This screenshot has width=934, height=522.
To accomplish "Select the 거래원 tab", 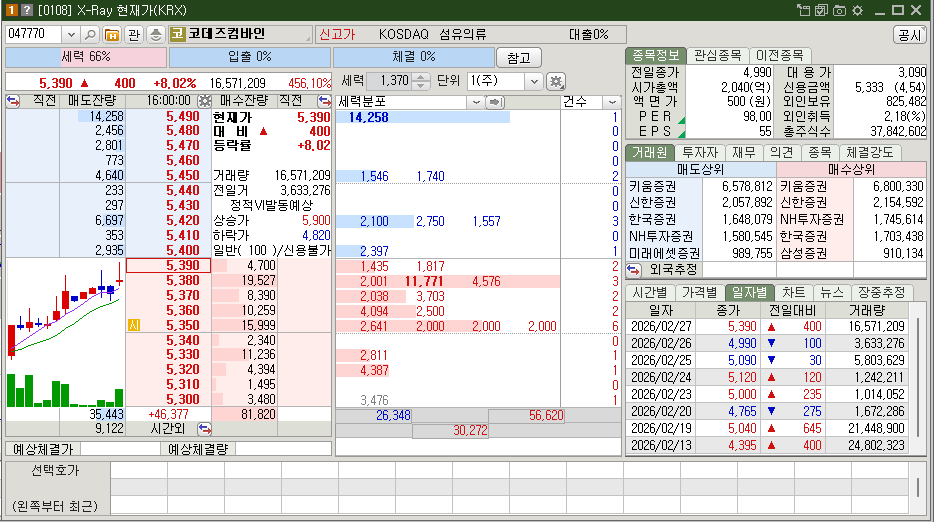I will pos(649,153).
